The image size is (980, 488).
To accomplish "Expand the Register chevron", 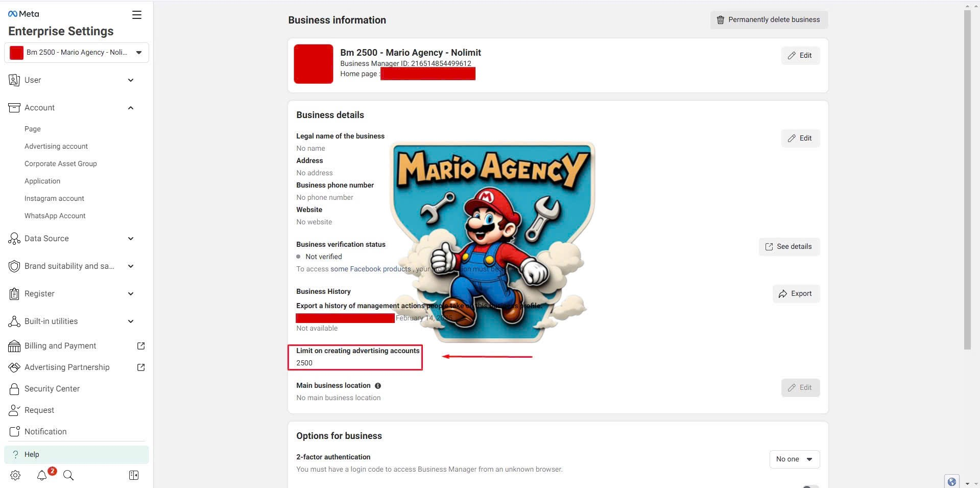I will pyautogui.click(x=131, y=294).
